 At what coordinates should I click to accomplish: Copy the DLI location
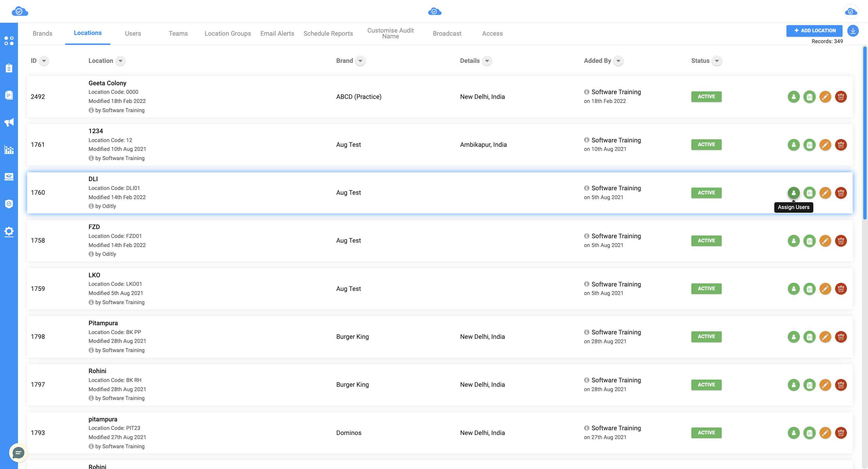809,193
